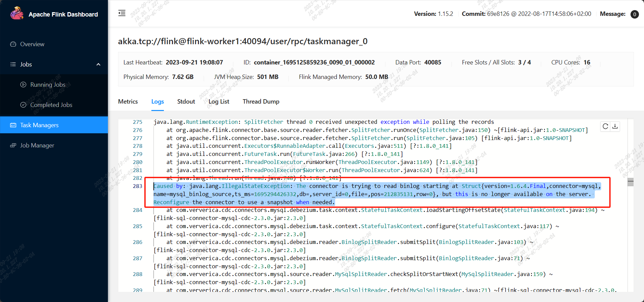644x302 pixels.
Task: Go to Completed Jobs
Action: [54, 105]
